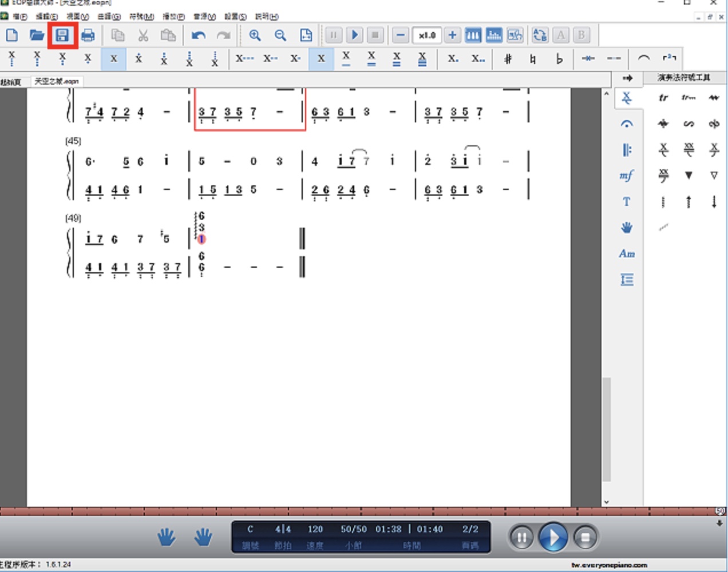Apply the natural accidental
Image resolution: width=728 pixels, height=572 pixels.
tap(533, 58)
